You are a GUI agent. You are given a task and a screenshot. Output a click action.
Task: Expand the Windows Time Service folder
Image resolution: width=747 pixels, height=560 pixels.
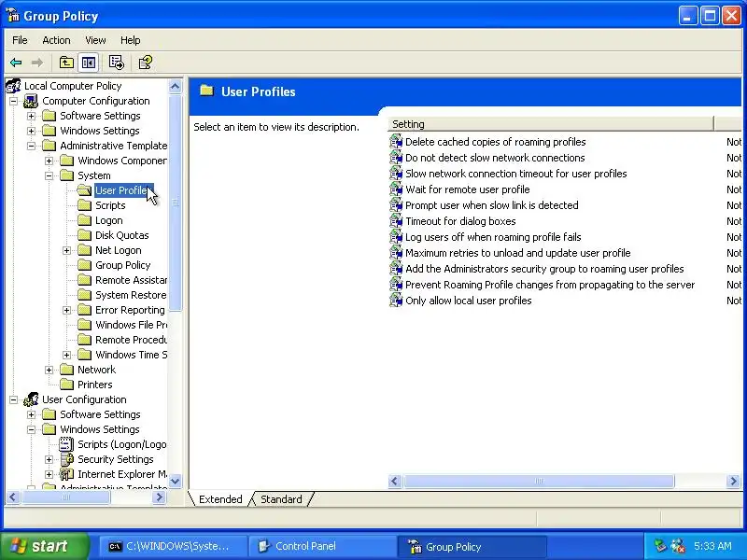(x=66, y=355)
